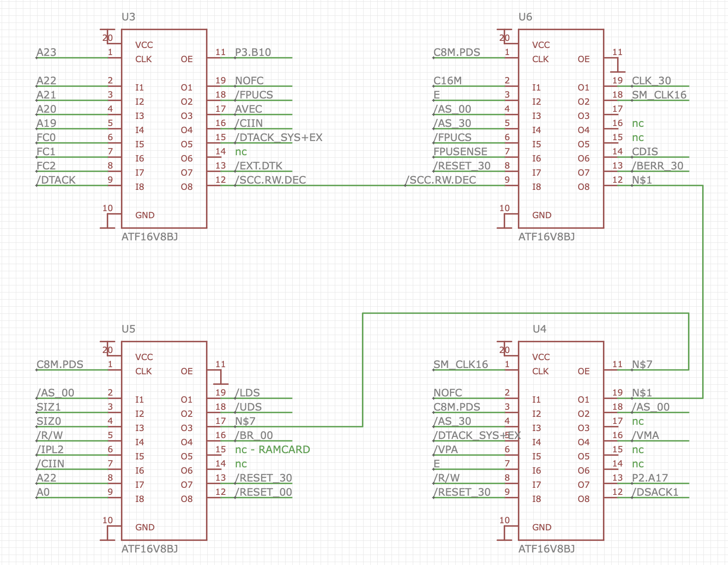Click the U5 OE pin 11 ground symbol
The height and width of the screenshot is (565, 728).
pyautogui.click(x=221, y=378)
